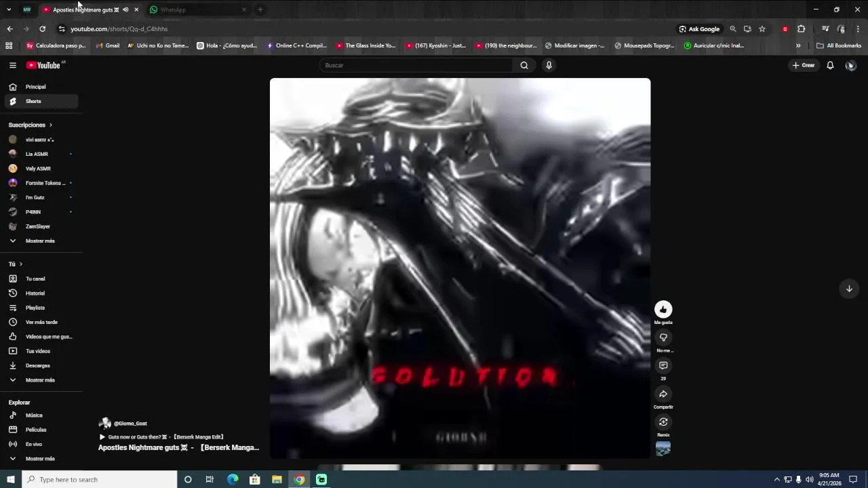Open Películas under Explorar
This screenshot has width=868, height=488.
tap(41, 430)
